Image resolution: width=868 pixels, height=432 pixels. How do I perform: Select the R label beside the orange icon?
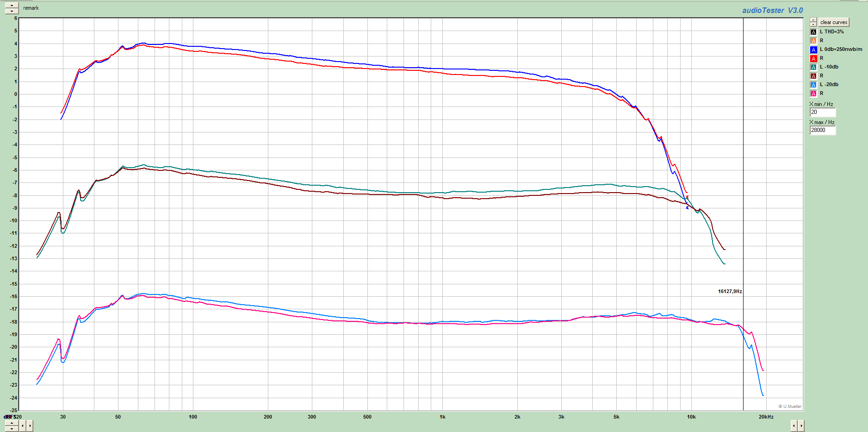click(x=822, y=40)
